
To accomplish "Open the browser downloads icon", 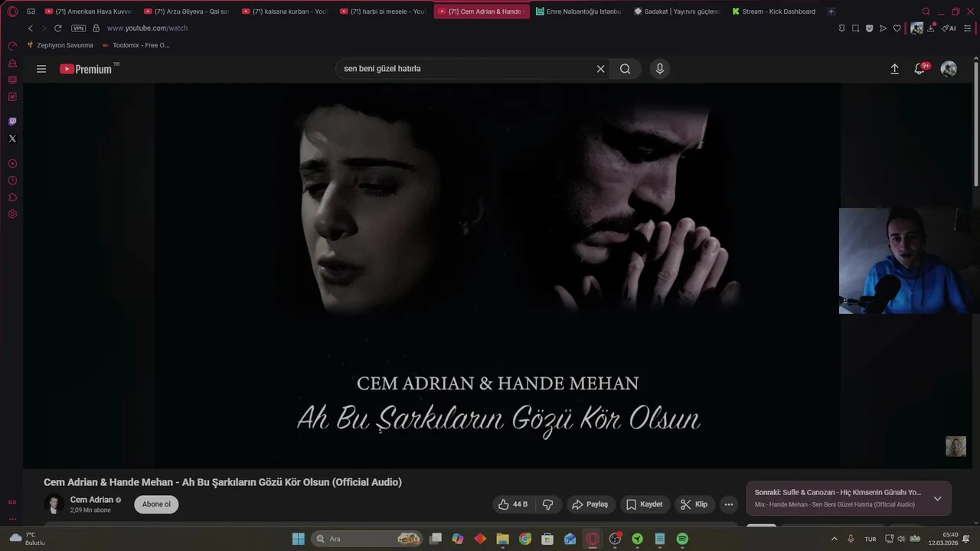I will pyautogui.click(x=931, y=28).
